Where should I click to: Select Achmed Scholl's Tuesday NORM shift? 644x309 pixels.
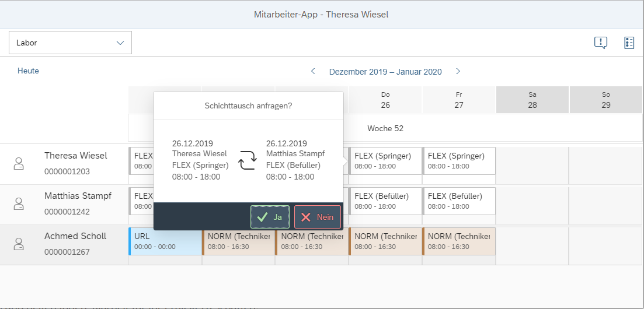point(238,241)
